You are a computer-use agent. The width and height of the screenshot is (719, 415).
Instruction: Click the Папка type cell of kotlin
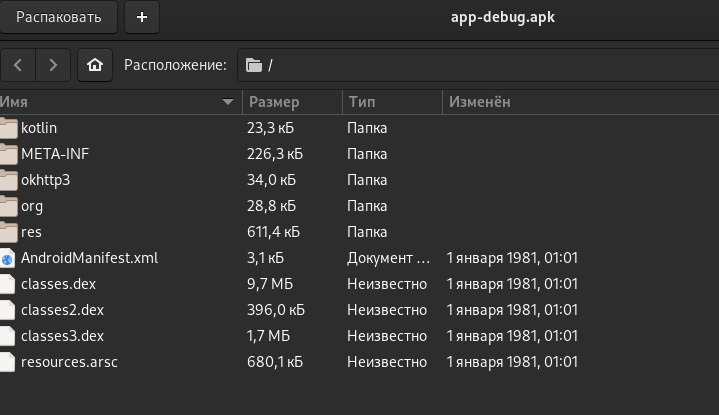pos(367,128)
